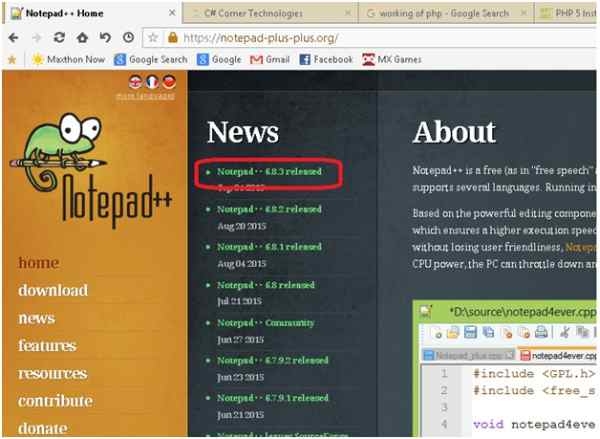Screen dimensions: 600x439
Task: Click the browser forward arrow
Action: pyautogui.click(x=37, y=38)
